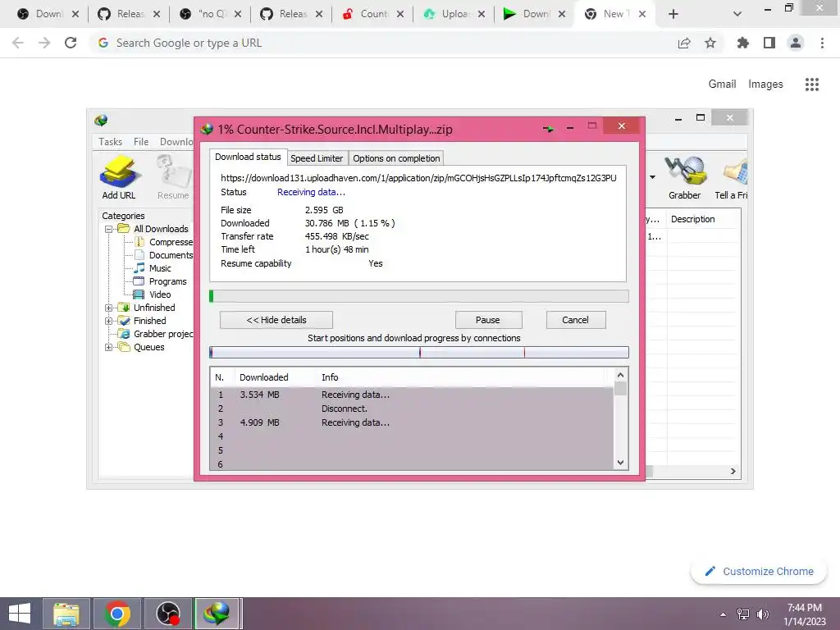Viewport: 840px width, 630px height.
Task: Open the Grabber tool
Action: point(685,177)
